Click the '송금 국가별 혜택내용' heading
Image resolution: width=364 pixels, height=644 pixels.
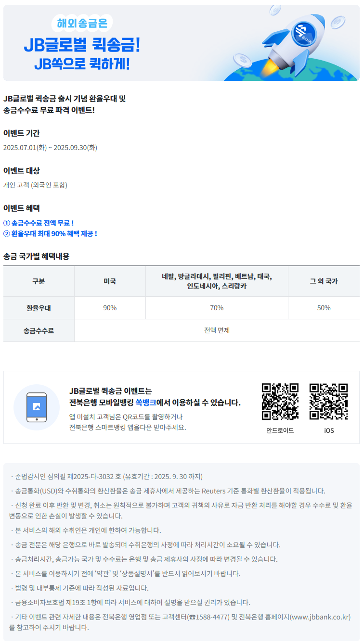click(36, 256)
